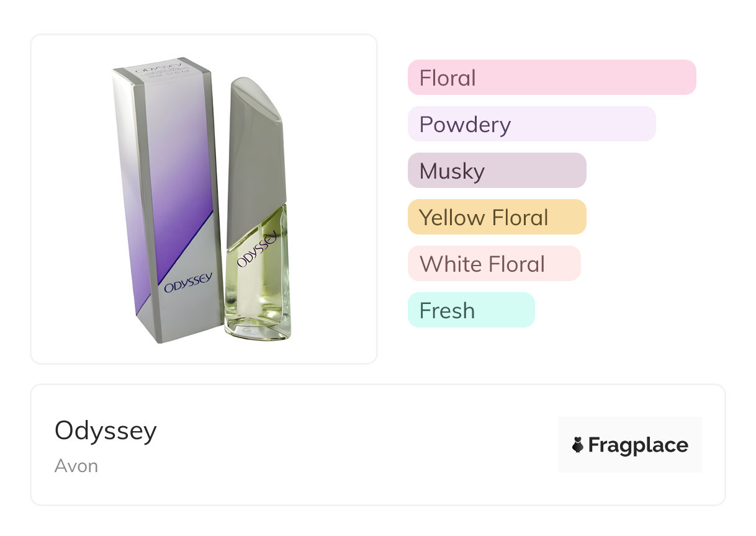Click the Fragplace perfume bottle logo icon
The image size is (756, 536).
(x=578, y=445)
